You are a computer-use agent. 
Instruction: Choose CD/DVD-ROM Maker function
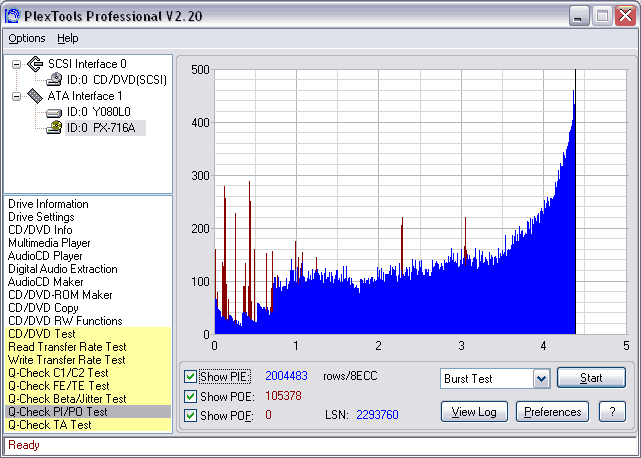coord(60,295)
